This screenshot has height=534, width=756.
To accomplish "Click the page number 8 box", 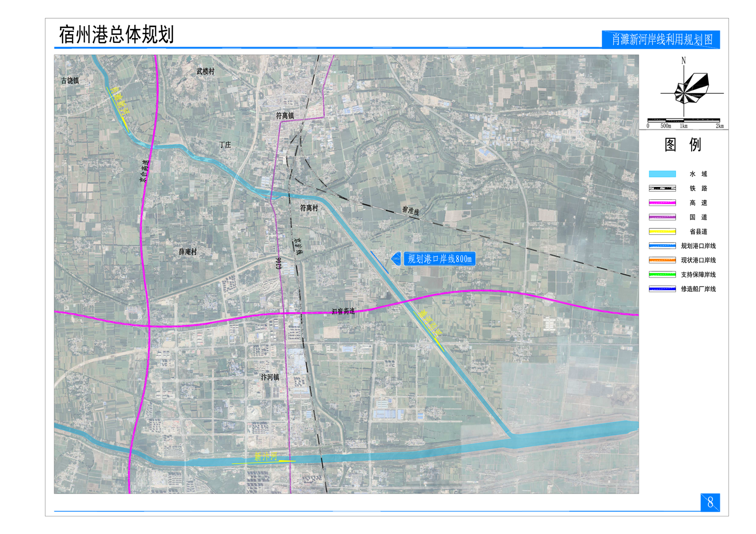I will [x=710, y=503].
